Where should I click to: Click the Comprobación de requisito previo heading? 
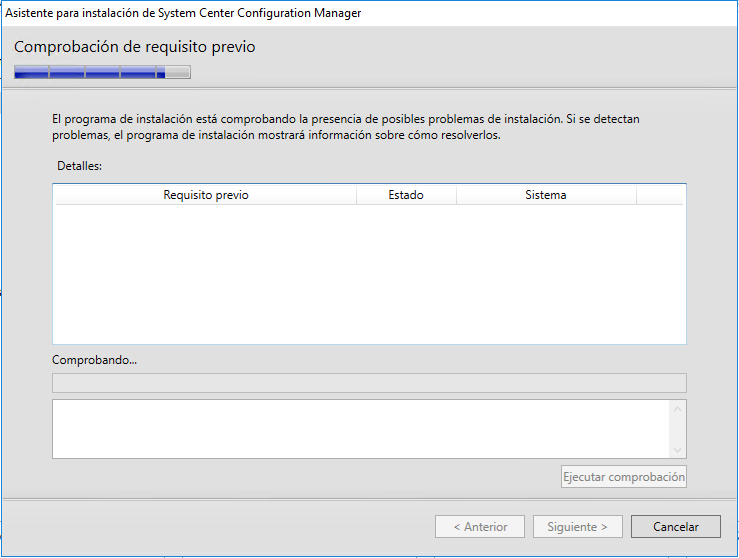[x=134, y=47]
